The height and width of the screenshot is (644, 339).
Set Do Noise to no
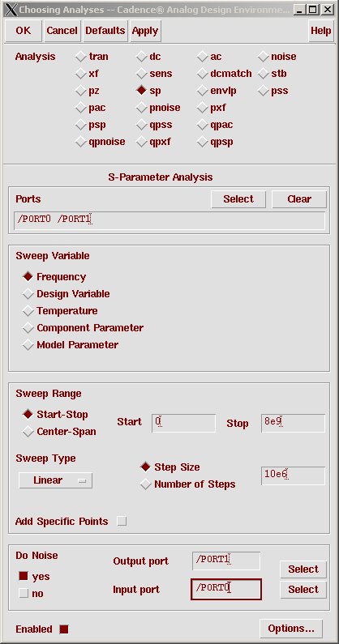point(24,594)
